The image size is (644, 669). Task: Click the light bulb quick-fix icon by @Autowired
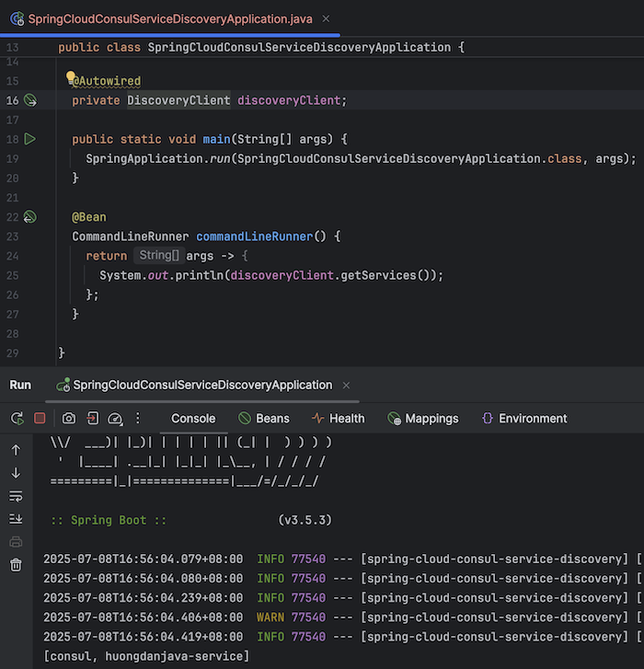point(70,77)
